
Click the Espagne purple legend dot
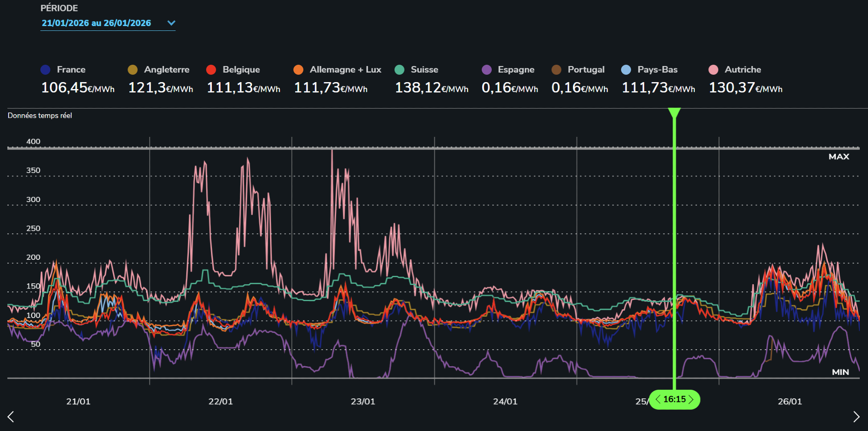487,70
